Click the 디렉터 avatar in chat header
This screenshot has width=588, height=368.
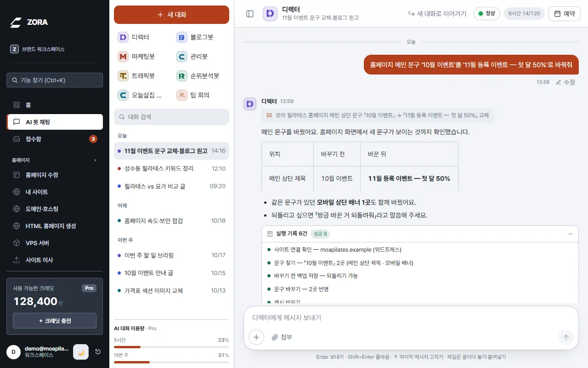(x=270, y=14)
